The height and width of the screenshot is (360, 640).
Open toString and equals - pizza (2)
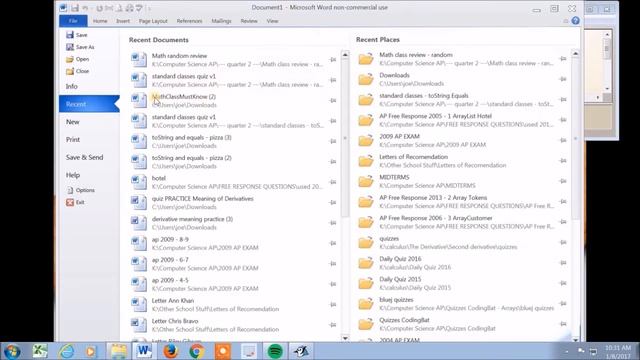point(233,162)
